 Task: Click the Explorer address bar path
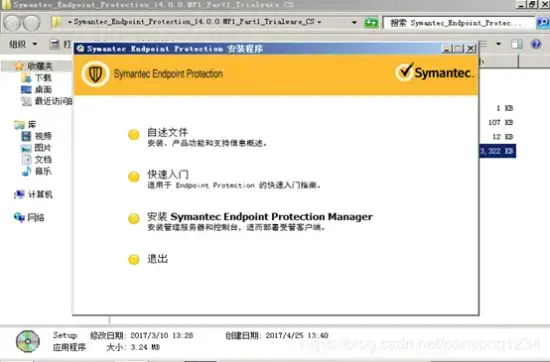click(194, 22)
